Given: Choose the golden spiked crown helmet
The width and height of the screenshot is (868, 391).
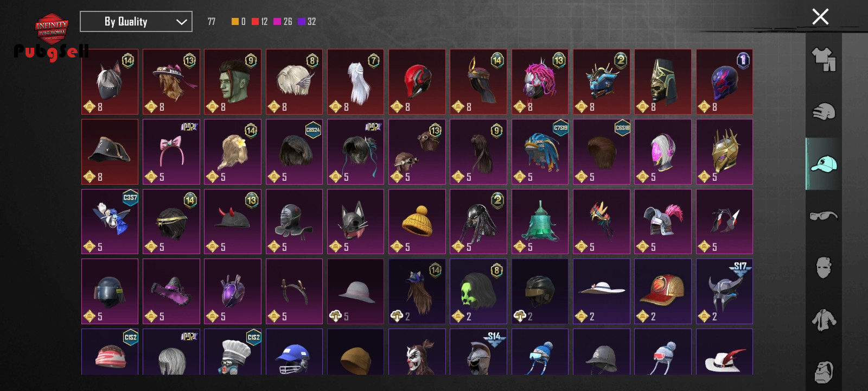Looking at the screenshot, I should click(x=724, y=152).
